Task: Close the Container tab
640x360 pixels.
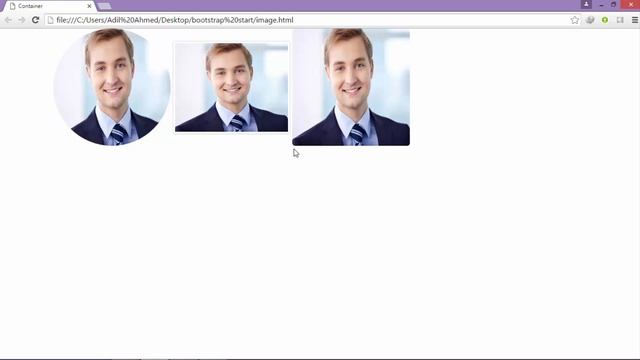Action: [x=89, y=6]
